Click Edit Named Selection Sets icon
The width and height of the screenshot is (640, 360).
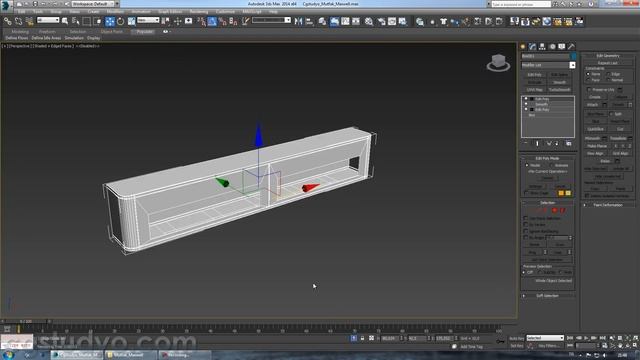tap(246, 21)
